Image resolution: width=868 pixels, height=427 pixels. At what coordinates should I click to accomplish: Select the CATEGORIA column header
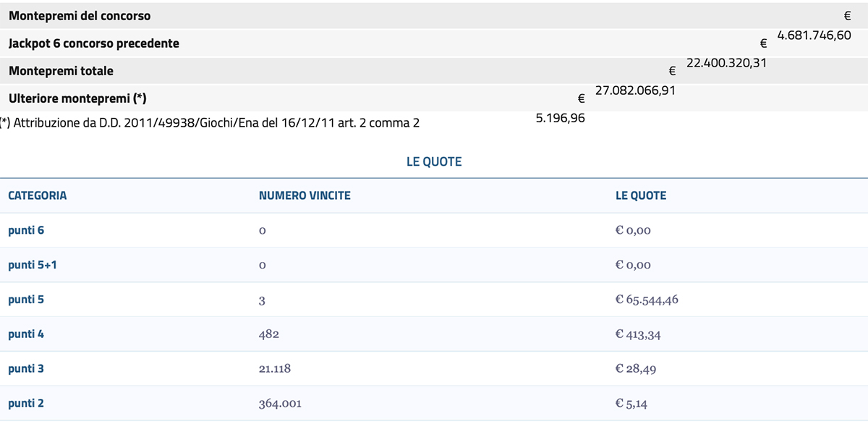(38, 195)
